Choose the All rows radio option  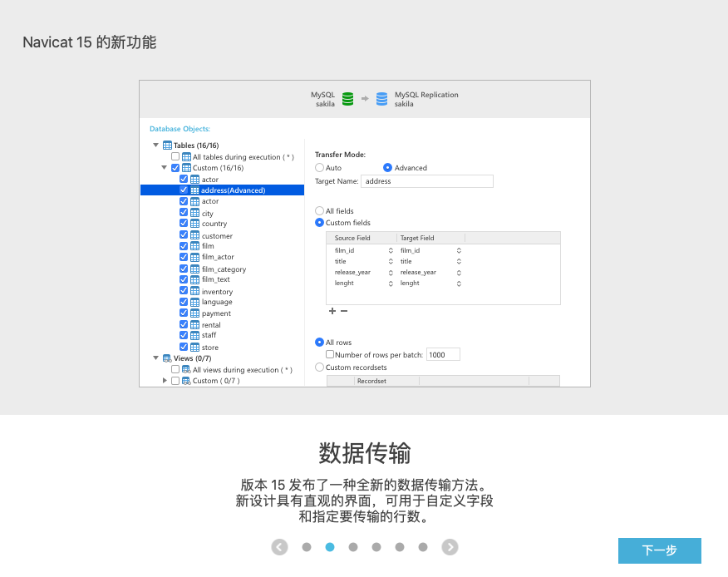coord(319,342)
